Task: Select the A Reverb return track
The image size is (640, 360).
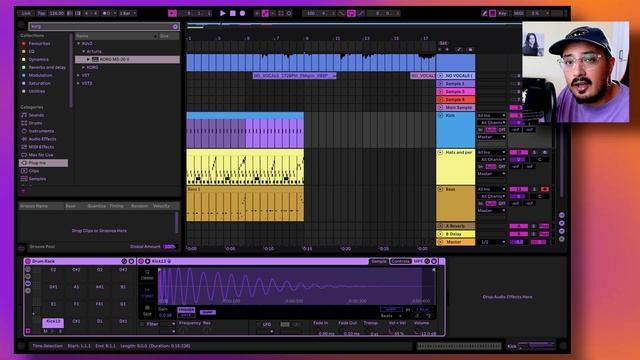Action: [456, 226]
